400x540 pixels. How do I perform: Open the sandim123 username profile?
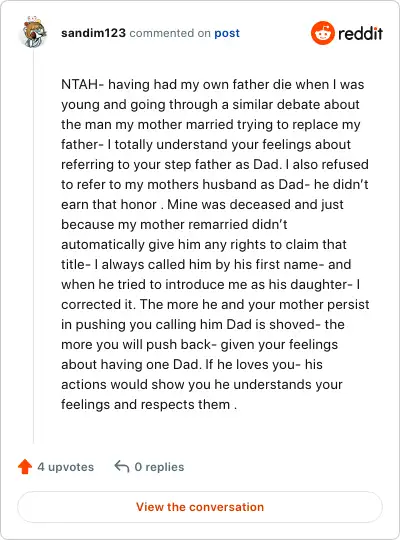(x=93, y=33)
